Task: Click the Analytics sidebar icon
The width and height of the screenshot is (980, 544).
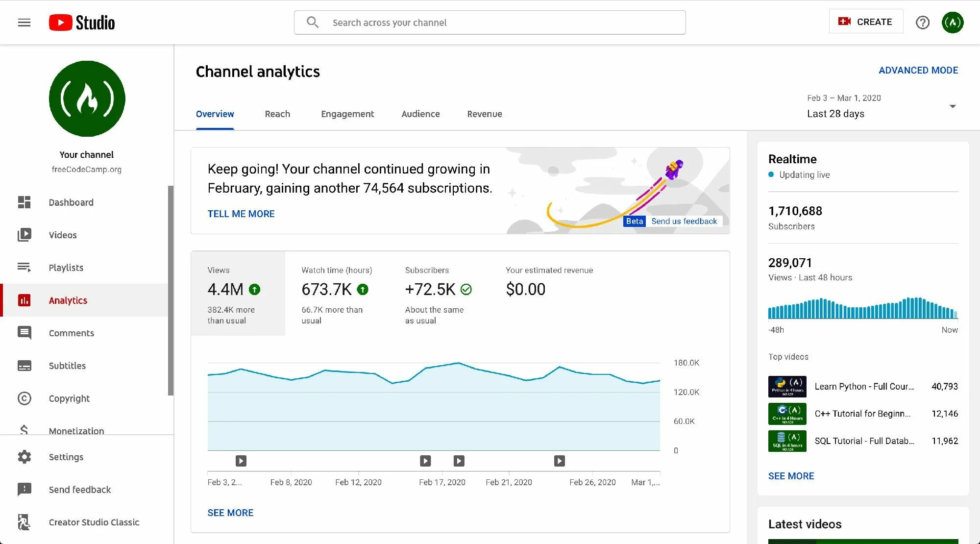Action: (24, 300)
